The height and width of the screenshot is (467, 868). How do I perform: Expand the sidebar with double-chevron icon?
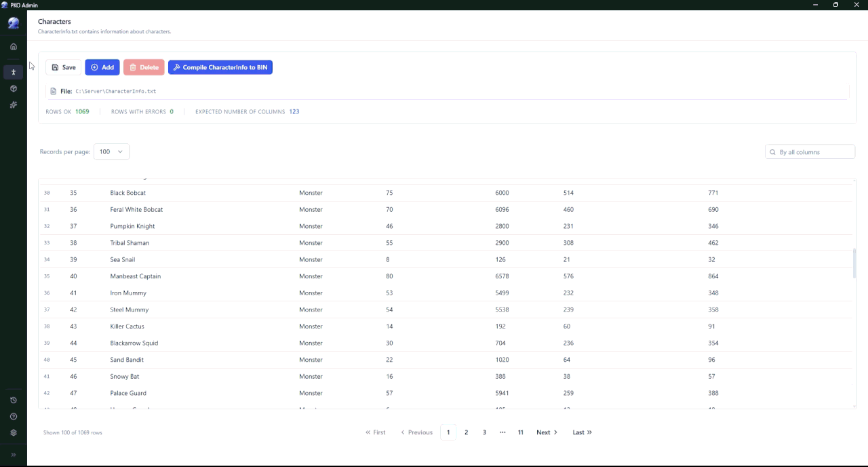tap(14, 455)
